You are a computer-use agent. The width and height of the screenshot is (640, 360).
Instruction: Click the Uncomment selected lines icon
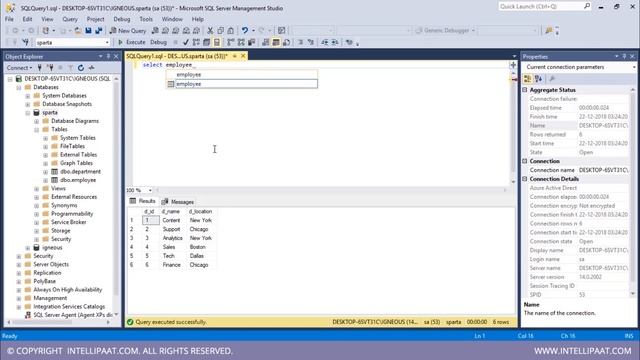pos(311,42)
